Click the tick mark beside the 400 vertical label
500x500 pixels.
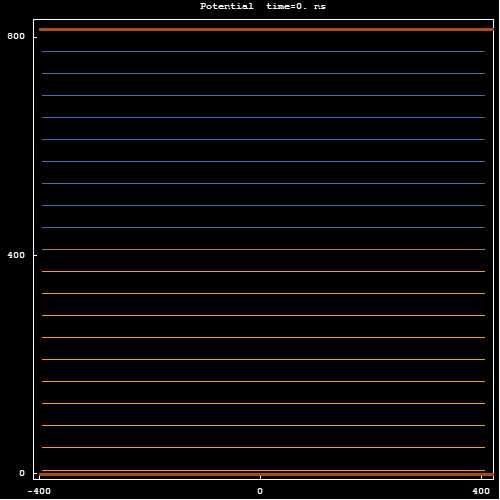coord(35,255)
